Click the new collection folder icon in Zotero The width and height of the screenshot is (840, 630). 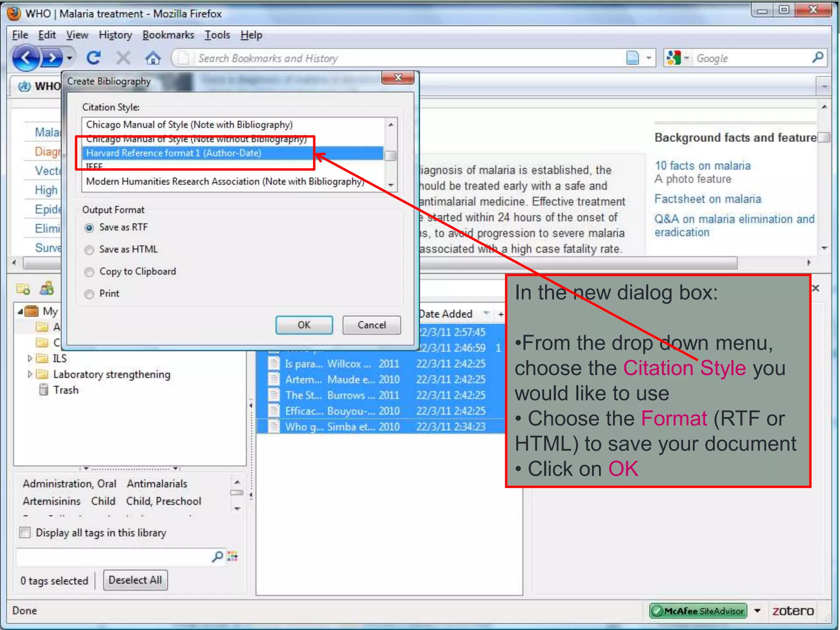click(x=23, y=289)
